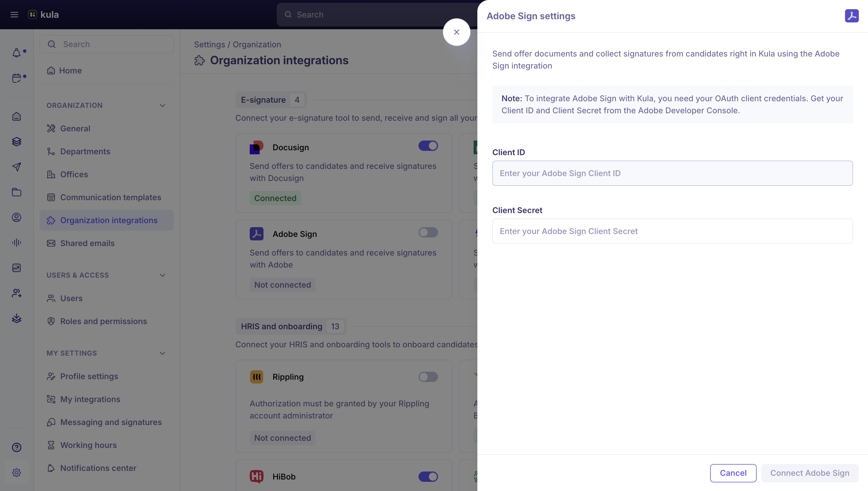Enable the Adobe Sign toggle
Image resolution: width=868 pixels, height=491 pixels.
(x=428, y=232)
